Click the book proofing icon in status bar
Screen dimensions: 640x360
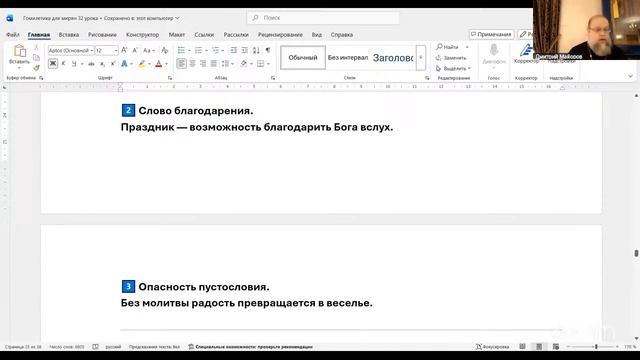pos(95,347)
